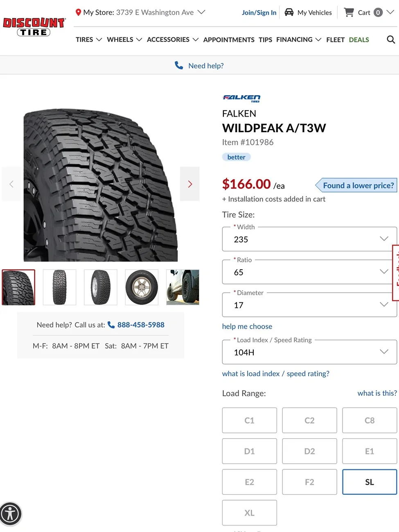Click the Join/Sign In link
The height and width of the screenshot is (532, 399).
pyautogui.click(x=259, y=13)
